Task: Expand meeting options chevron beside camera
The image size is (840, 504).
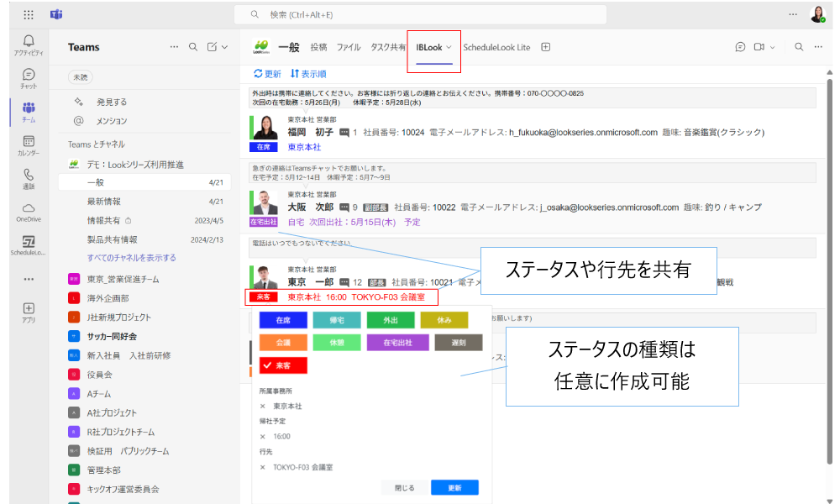Action: click(x=773, y=47)
